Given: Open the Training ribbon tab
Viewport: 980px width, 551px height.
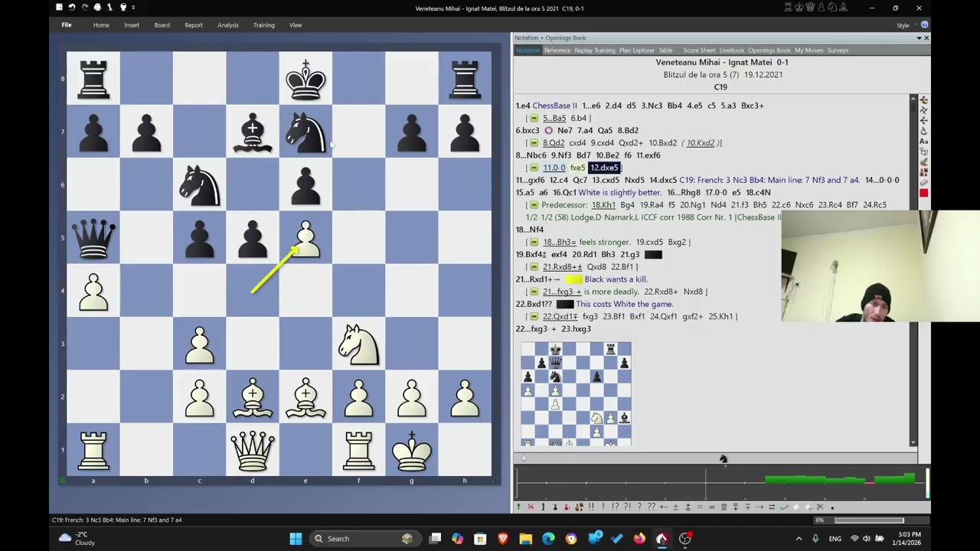Looking at the screenshot, I should point(263,24).
